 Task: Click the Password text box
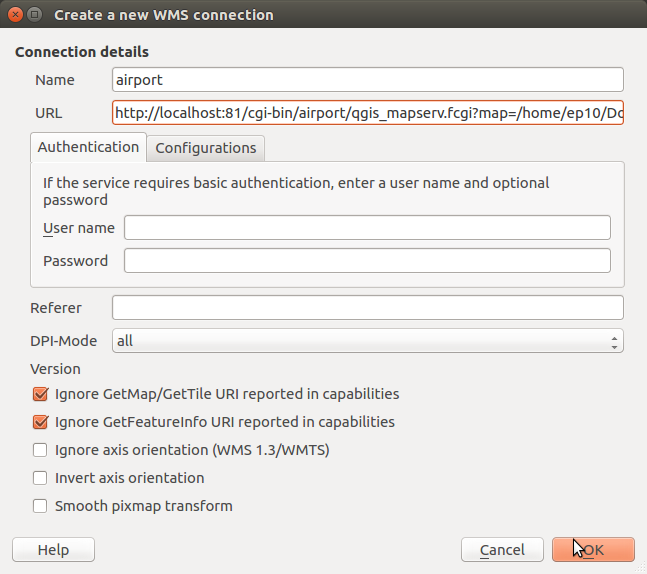click(x=367, y=261)
